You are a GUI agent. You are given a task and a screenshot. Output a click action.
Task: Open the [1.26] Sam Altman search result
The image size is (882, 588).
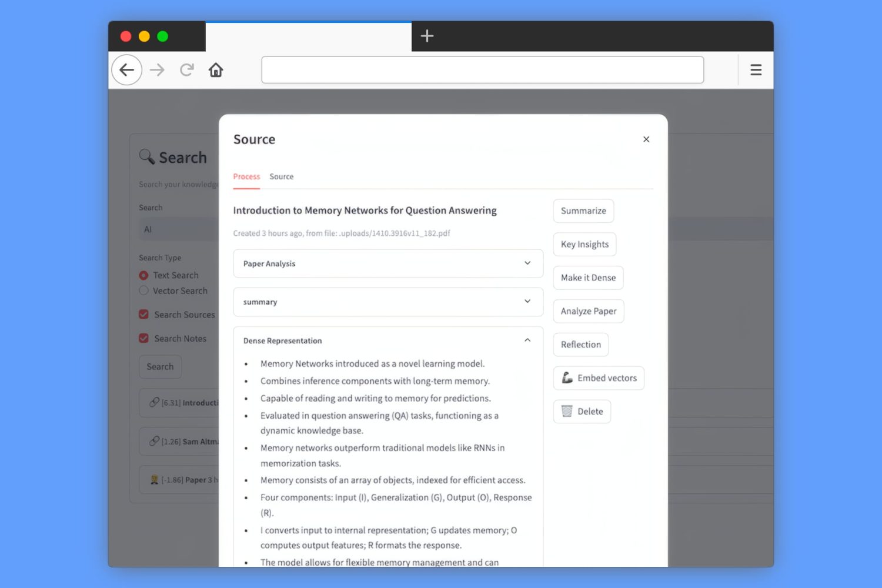pos(179,442)
